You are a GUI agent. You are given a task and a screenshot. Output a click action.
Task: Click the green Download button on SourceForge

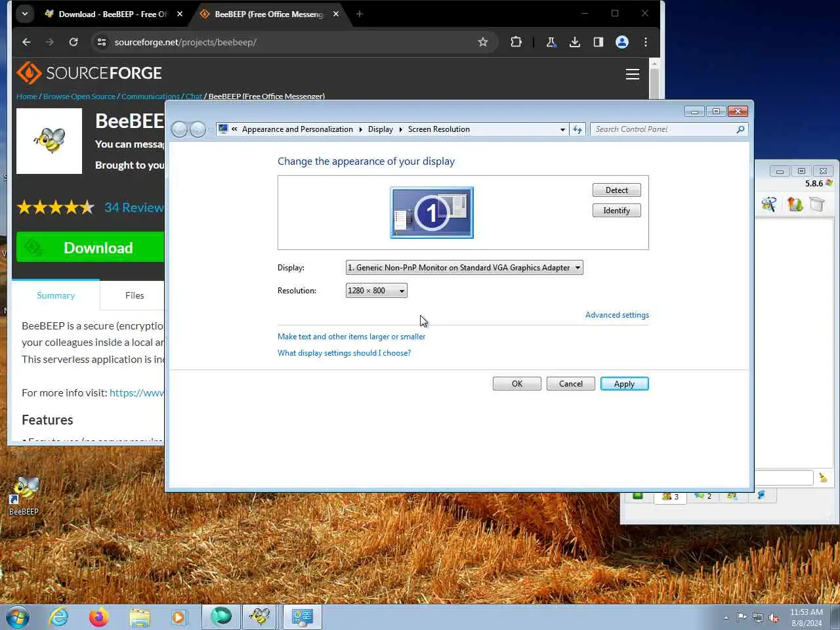pyautogui.click(x=90, y=247)
